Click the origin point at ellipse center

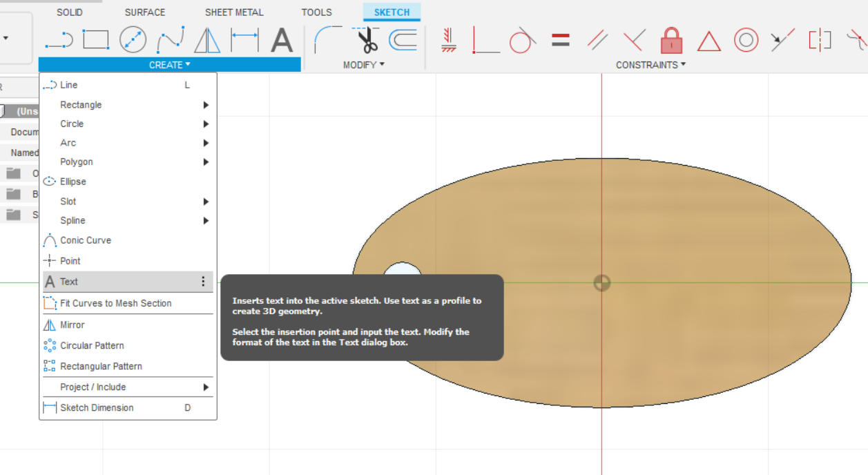(x=601, y=282)
